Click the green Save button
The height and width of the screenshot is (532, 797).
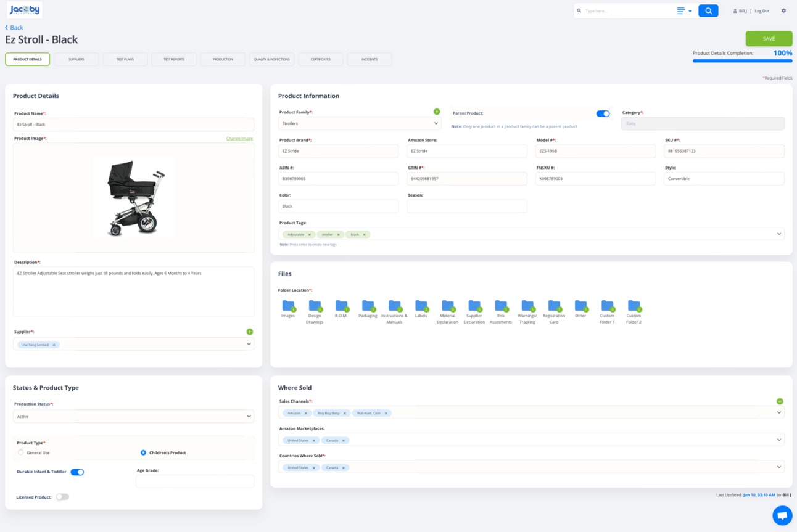pyautogui.click(x=769, y=39)
